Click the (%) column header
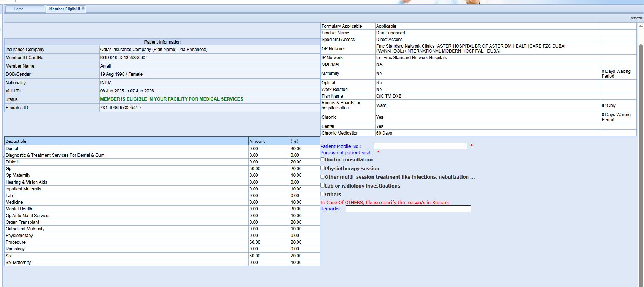 (x=304, y=141)
